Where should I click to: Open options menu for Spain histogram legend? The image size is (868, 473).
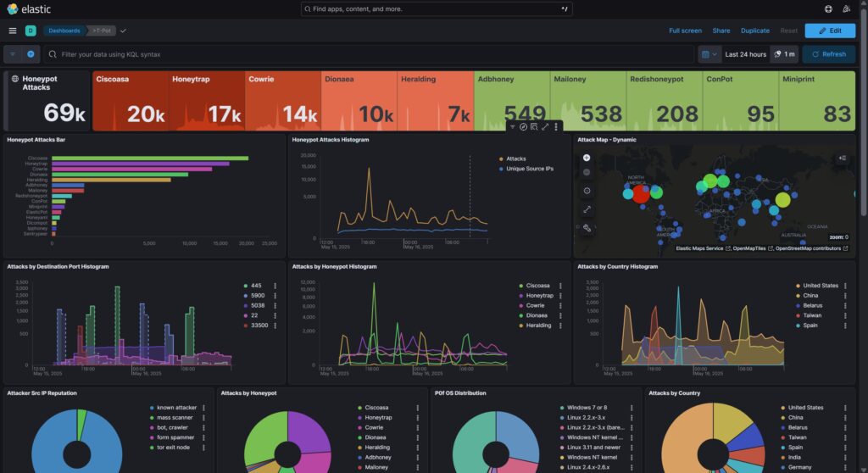coord(845,326)
